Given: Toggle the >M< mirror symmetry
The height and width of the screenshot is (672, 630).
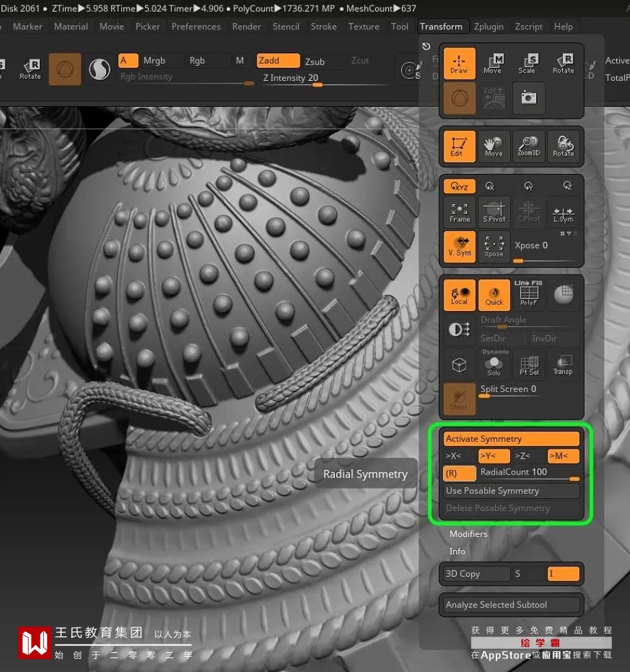Looking at the screenshot, I should [x=563, y=456].
